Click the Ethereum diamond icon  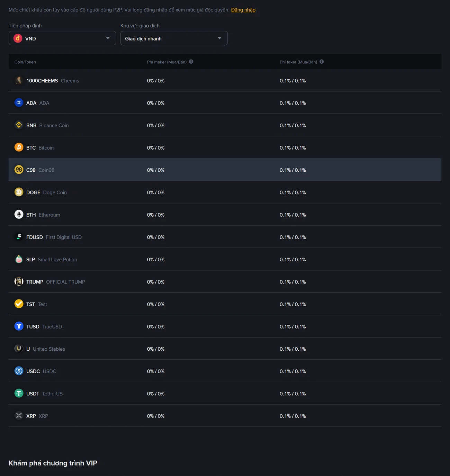click(x=19, y=215)
